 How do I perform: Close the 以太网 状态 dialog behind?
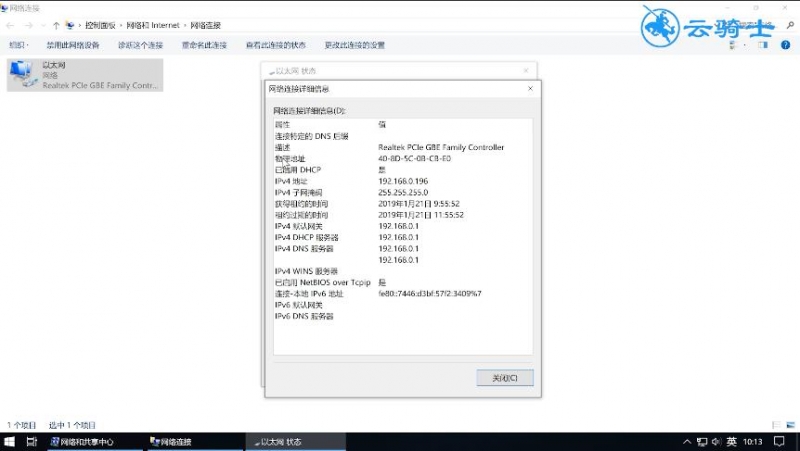pos(526,70)
